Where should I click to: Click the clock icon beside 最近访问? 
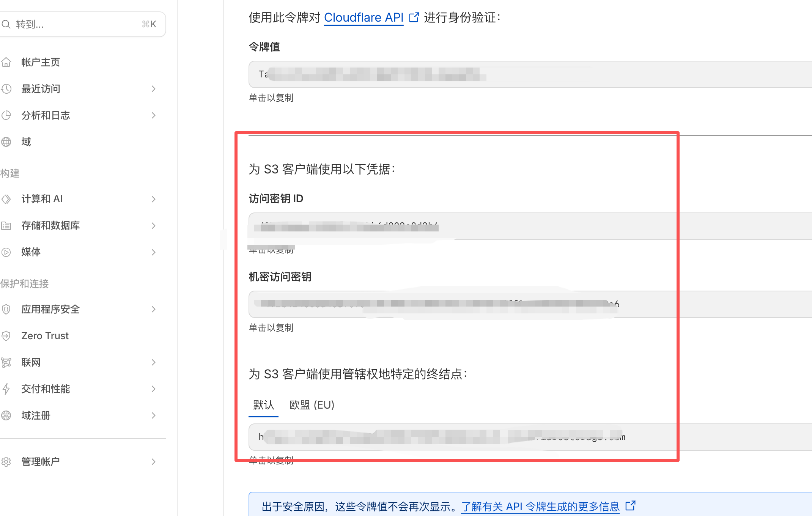[6, 89]
